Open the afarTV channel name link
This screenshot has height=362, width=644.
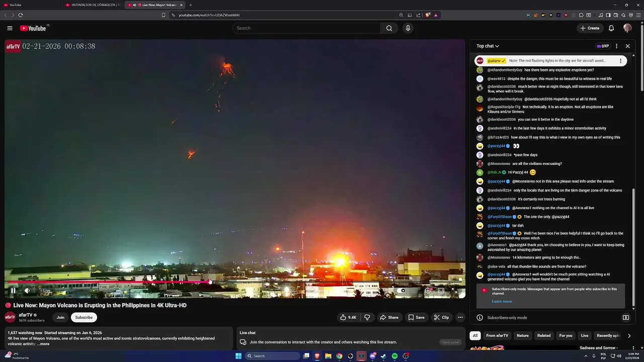26,315
